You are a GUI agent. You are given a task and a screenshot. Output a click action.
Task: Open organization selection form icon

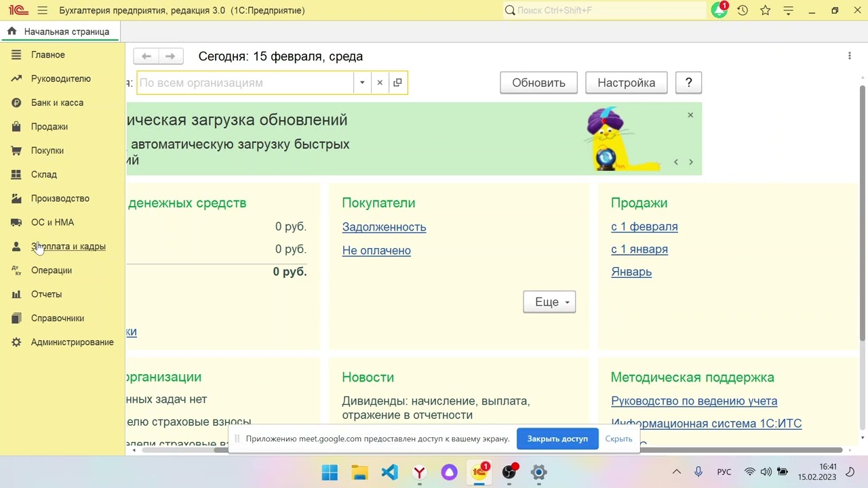point(397,83)
